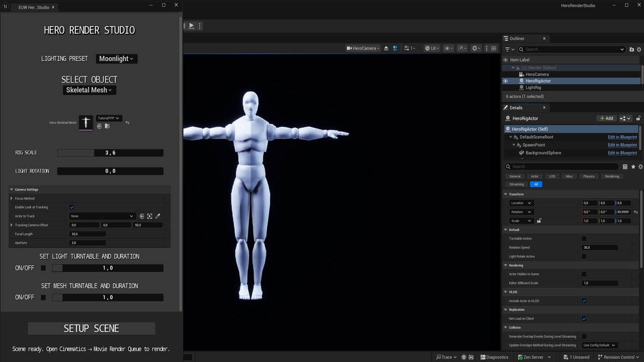Click Edit in Blueprint for BackgroundSphere
644x362 pixels.
[622, 153]
